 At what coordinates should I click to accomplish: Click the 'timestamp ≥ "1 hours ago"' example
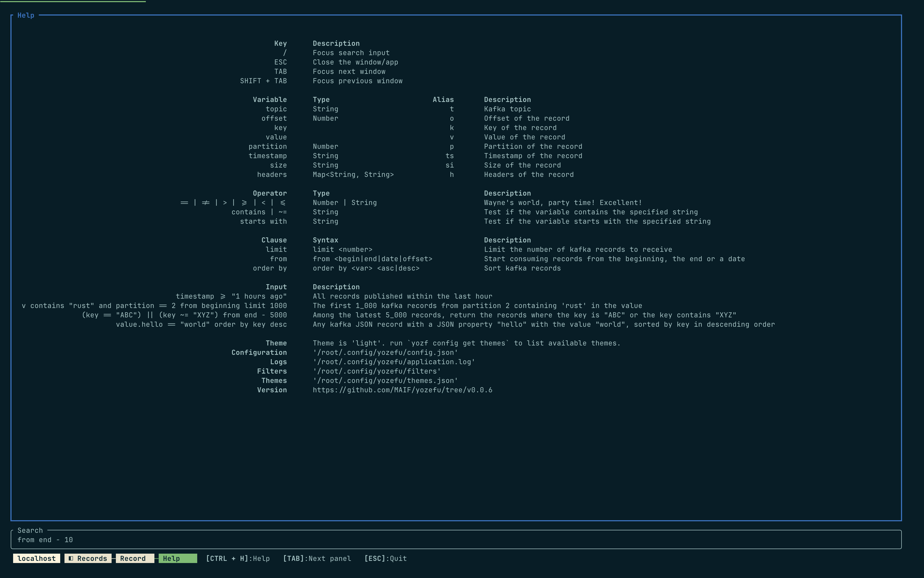tap(231, 296)
